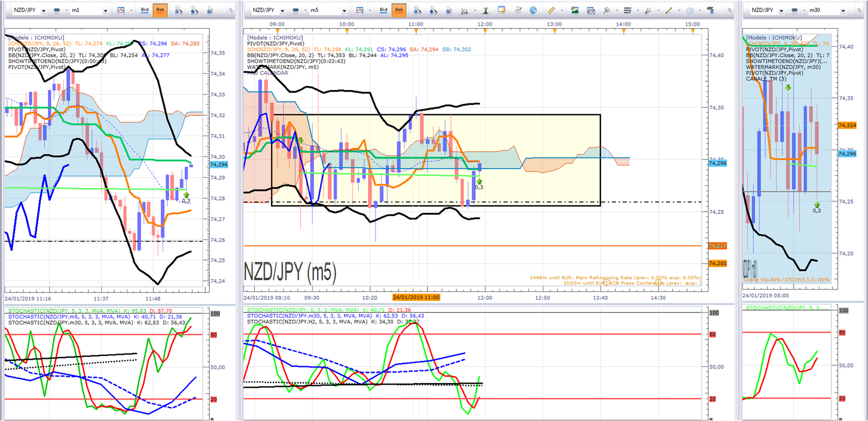
Task: Click the 74,296 current price label on the m5 chart
Action: 719,164
